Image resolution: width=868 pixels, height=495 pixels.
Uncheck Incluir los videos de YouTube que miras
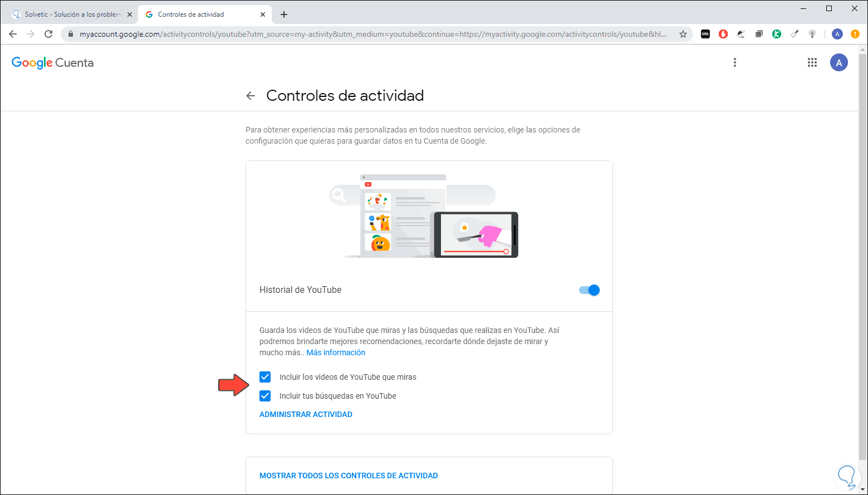(x=265, y=377)
